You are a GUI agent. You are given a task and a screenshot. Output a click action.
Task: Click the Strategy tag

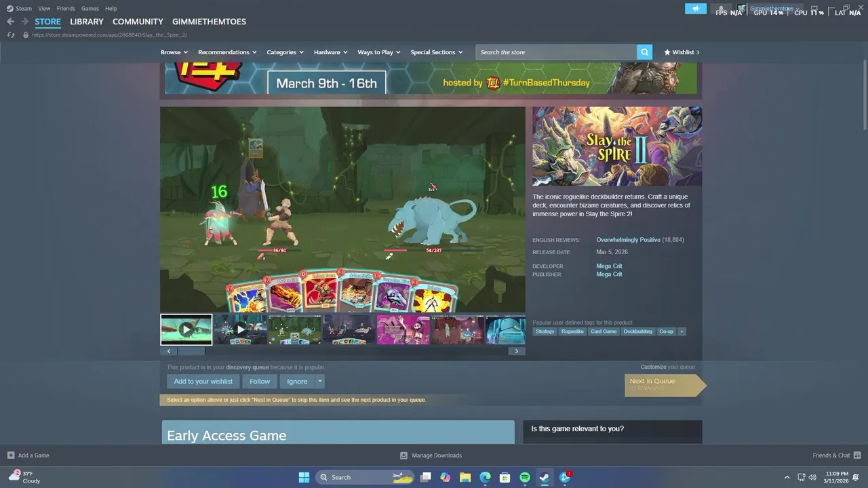[545, 331]
